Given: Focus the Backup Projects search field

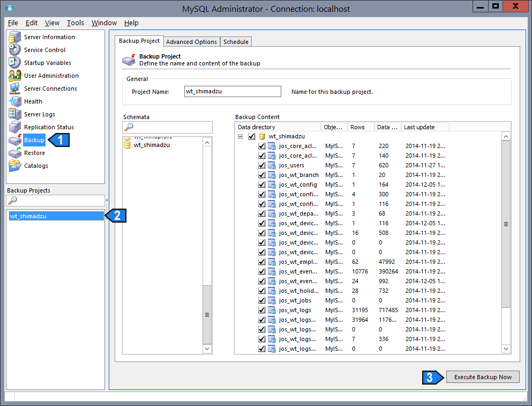Looking at the screenshot, I should (x=55, y=201).
